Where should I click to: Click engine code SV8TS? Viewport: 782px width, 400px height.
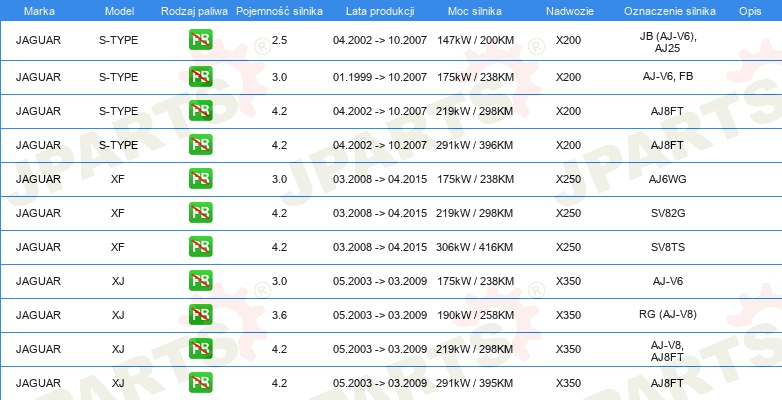[x=668, y=247]
